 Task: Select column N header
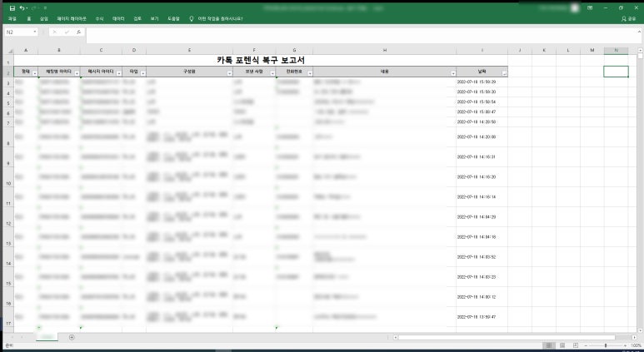[616, 51]
